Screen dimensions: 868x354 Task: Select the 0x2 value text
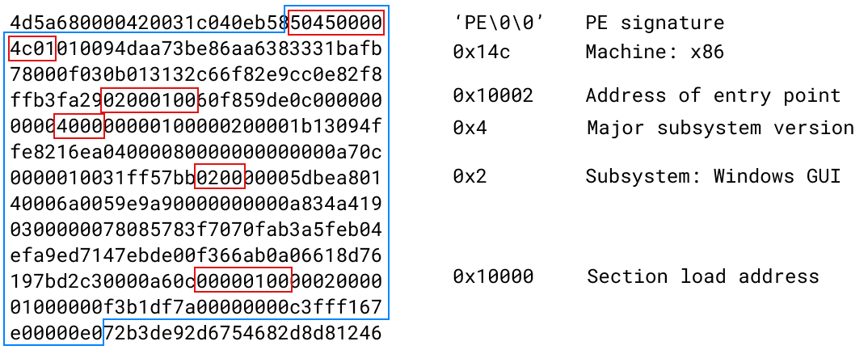tap(470, 176)
